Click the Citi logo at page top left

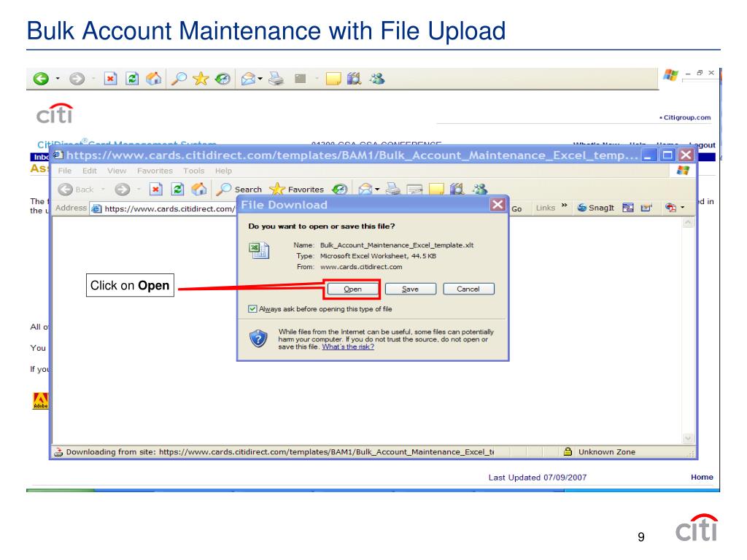[55, 114]
